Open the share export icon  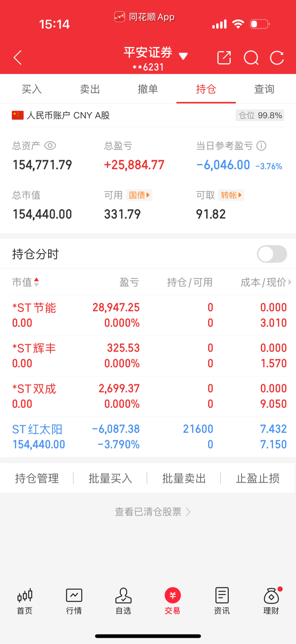(224, 58)
